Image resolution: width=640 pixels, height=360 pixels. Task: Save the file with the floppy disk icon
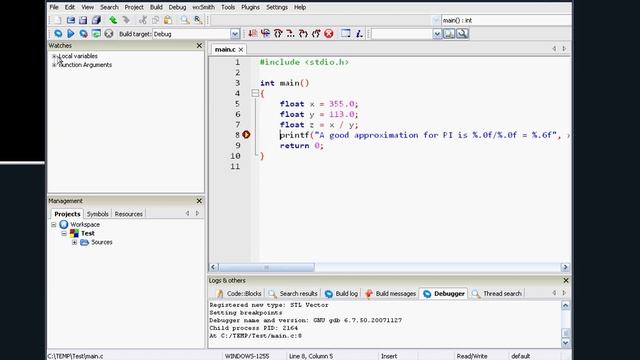pos(83,20)
